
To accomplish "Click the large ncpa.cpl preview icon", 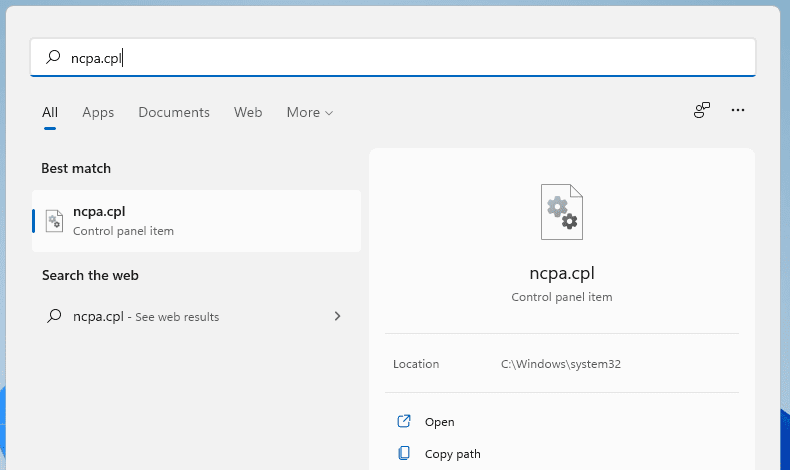I will click(562, 212).
